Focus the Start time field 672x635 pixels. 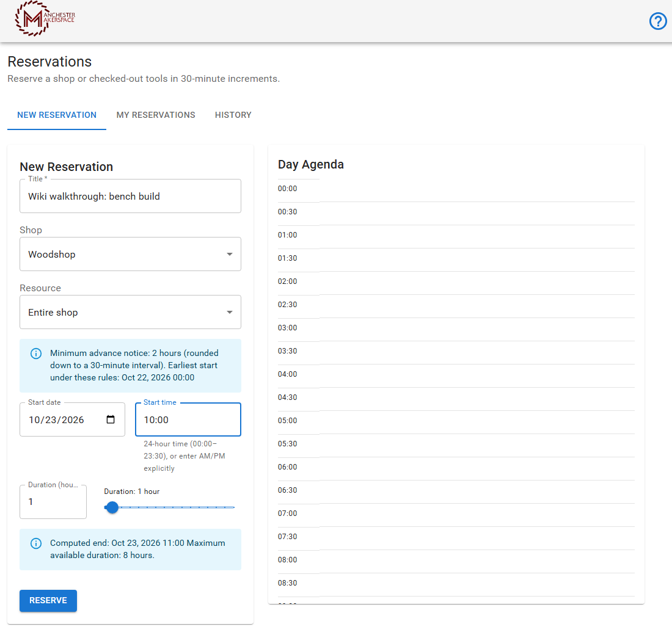click(188, 419)
